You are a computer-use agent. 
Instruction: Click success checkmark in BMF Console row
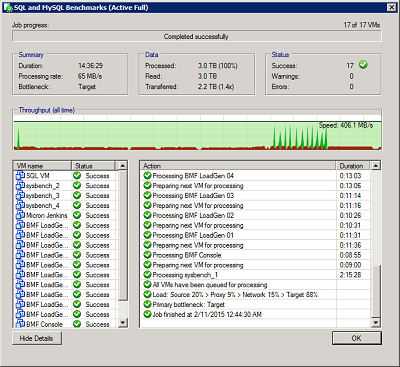[x=77, y=324]
